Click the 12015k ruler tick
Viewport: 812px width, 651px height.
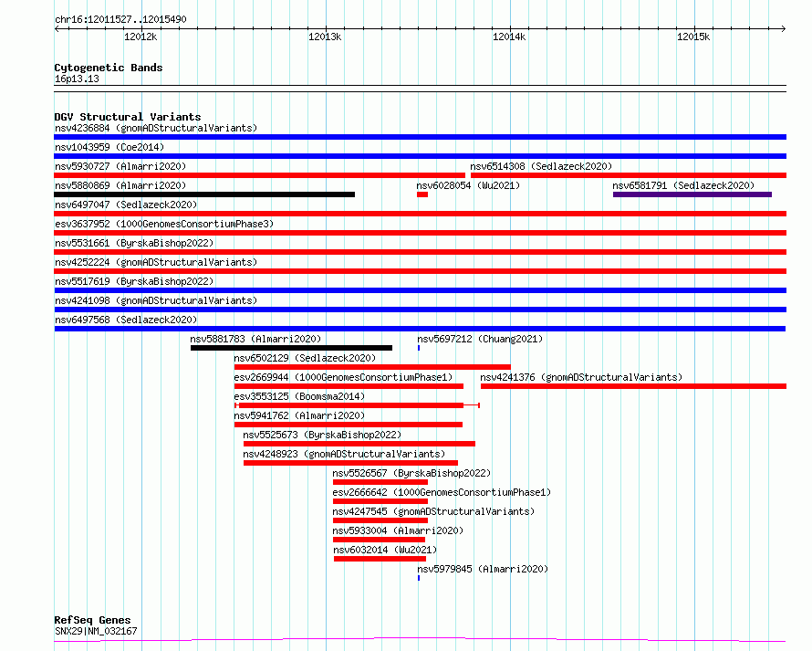pyautogui.click(x=693, y=37)
